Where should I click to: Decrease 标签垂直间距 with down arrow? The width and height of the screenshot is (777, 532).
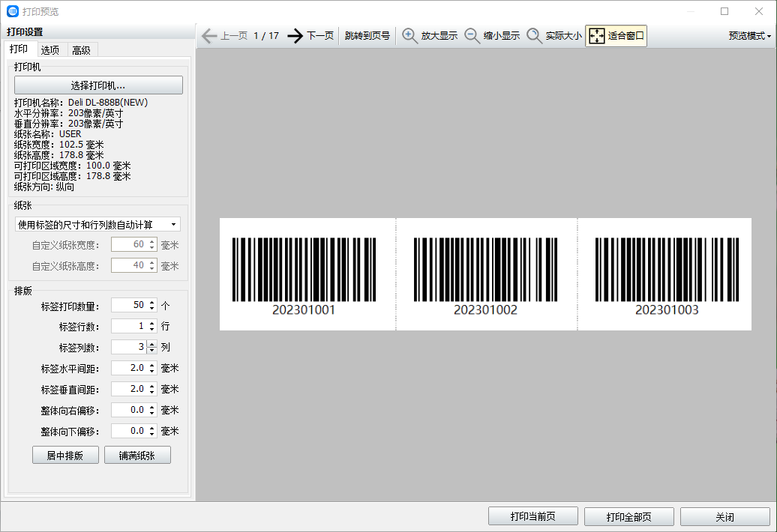(152, 393)
